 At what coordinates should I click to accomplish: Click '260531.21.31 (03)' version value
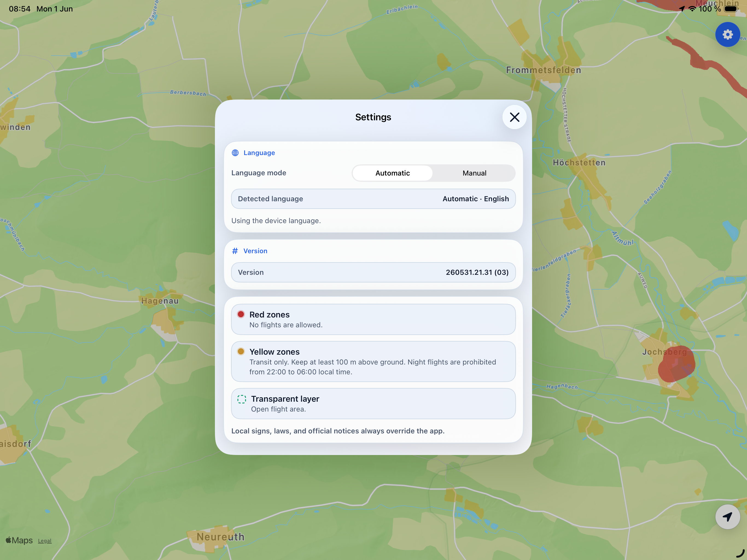(x=477, y=272)
